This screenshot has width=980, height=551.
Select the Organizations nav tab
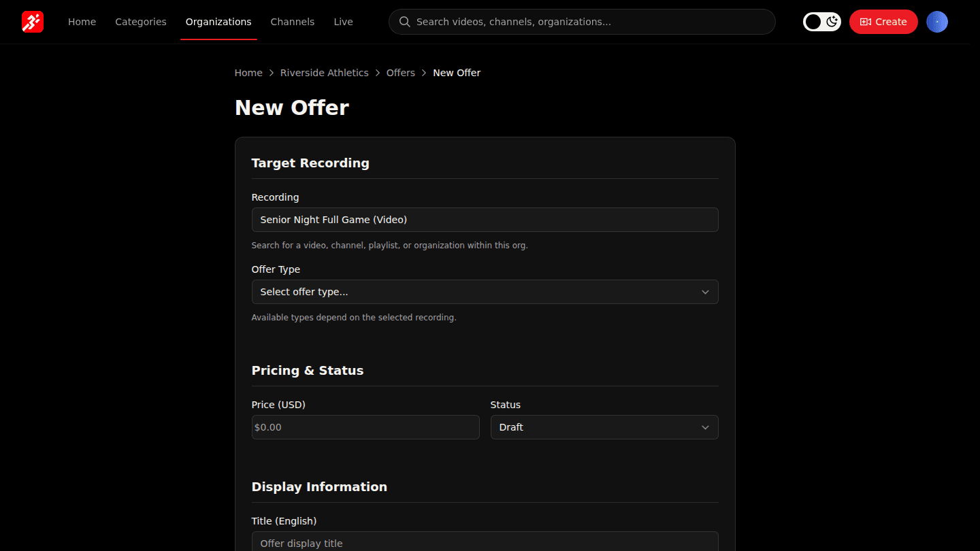click(x=218, y=22)
